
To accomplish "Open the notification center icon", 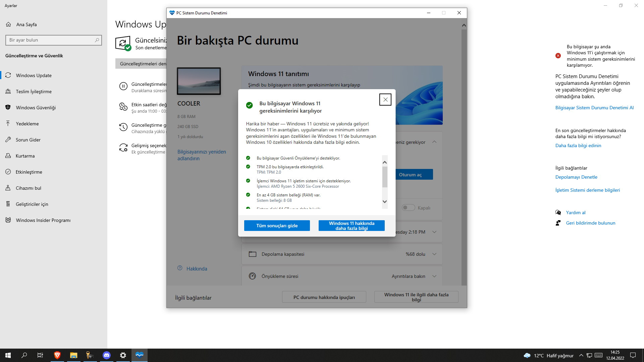I will [633, 355].
